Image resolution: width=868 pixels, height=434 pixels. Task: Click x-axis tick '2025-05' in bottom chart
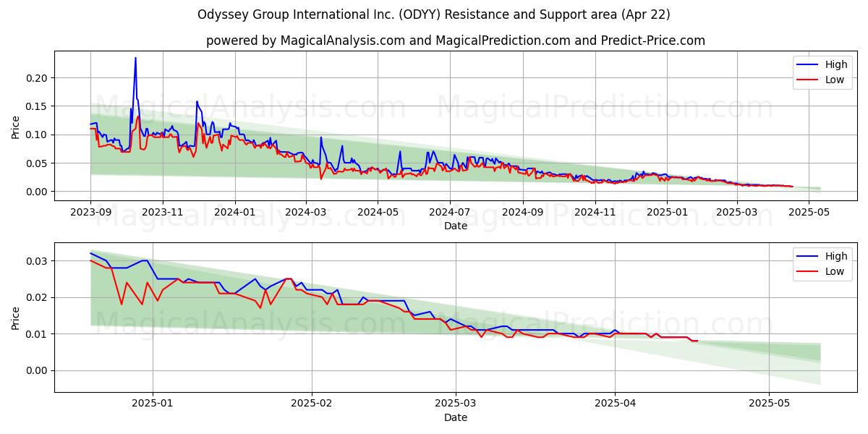tap(770, 404)
